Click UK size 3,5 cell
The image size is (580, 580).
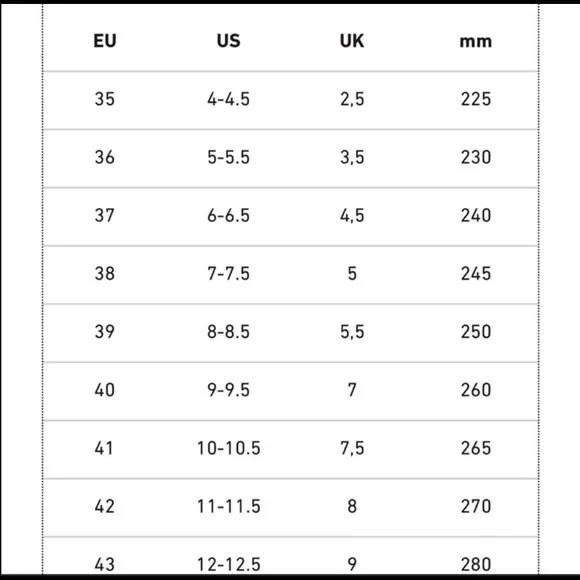pyautogui.click(x=352, y=157)
